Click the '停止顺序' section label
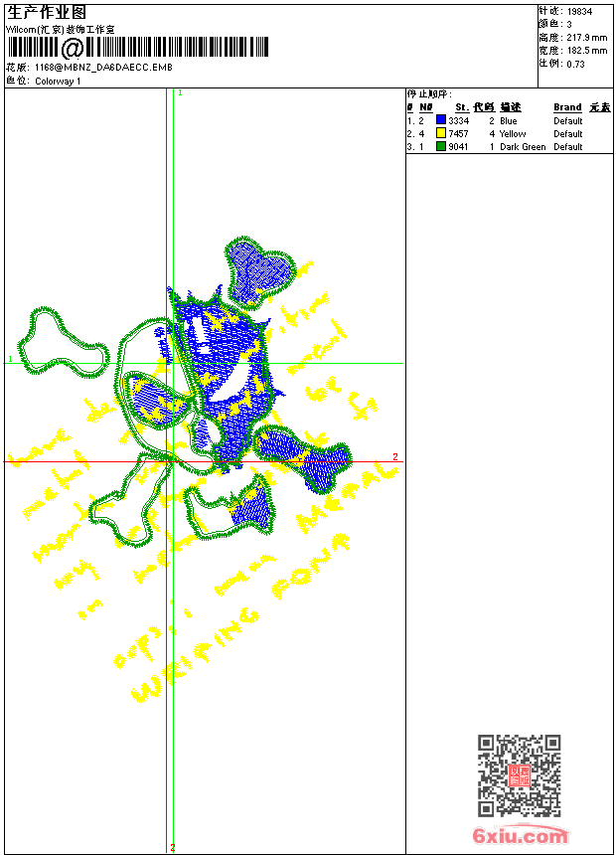This screenshot has width=616, height=855. 429,93
